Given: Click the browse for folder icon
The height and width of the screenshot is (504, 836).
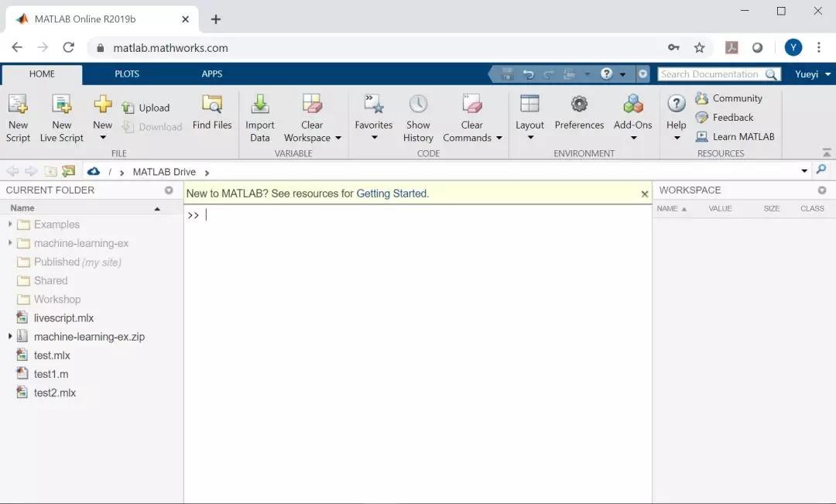Looking at the screenshot, I should click(68, 171).
